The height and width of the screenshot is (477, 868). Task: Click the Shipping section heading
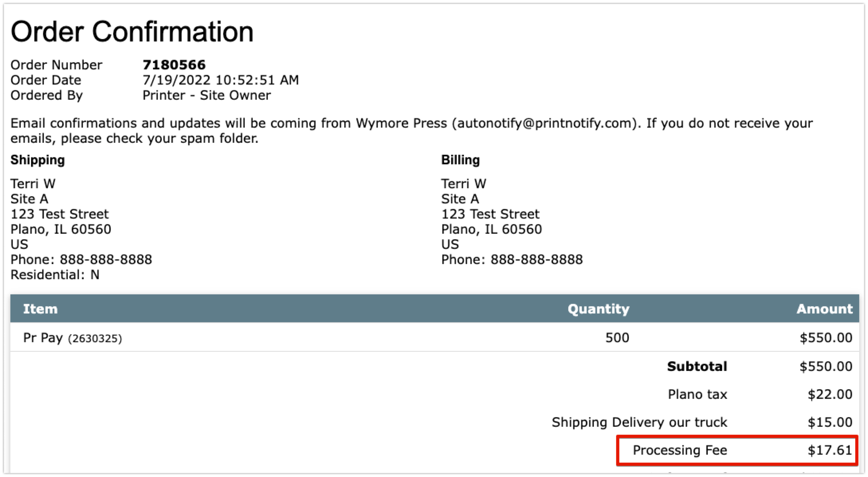coord(37,160)
